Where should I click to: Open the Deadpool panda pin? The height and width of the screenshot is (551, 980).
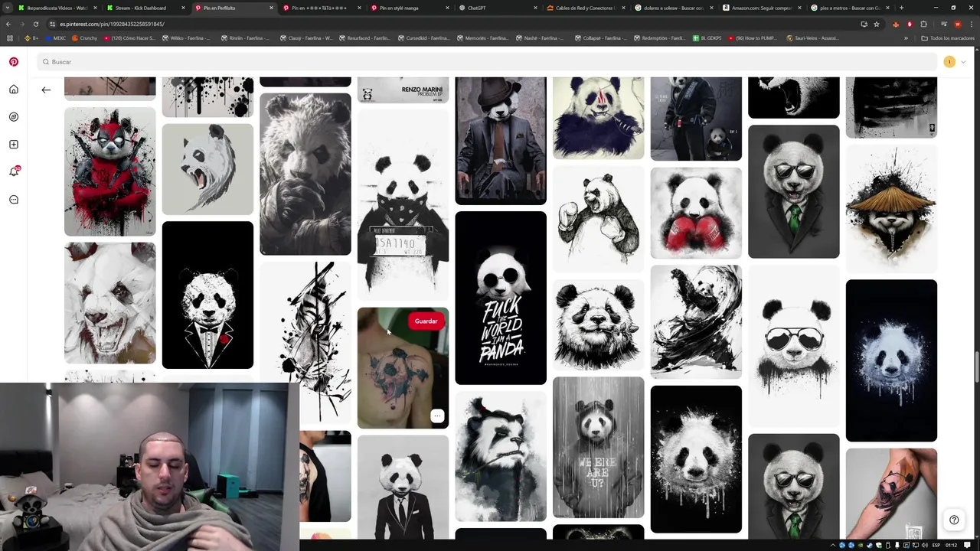(109, 171)
